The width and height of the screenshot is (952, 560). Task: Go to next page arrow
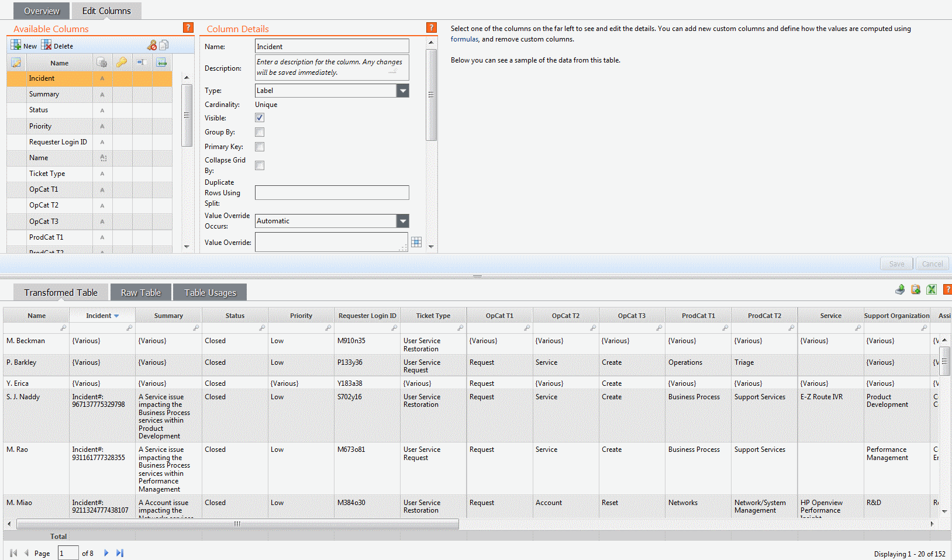pos(106,553)
